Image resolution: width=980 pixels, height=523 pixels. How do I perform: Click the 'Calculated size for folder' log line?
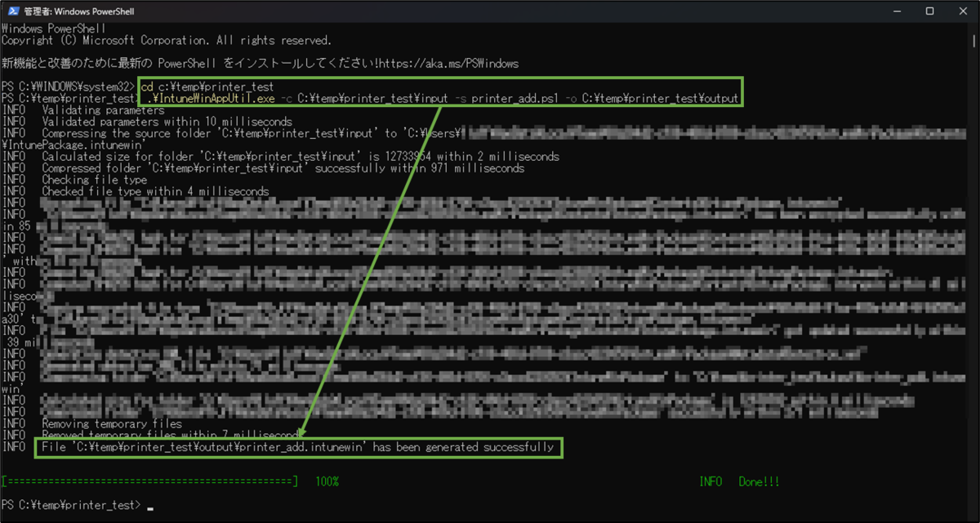(281, 156)
